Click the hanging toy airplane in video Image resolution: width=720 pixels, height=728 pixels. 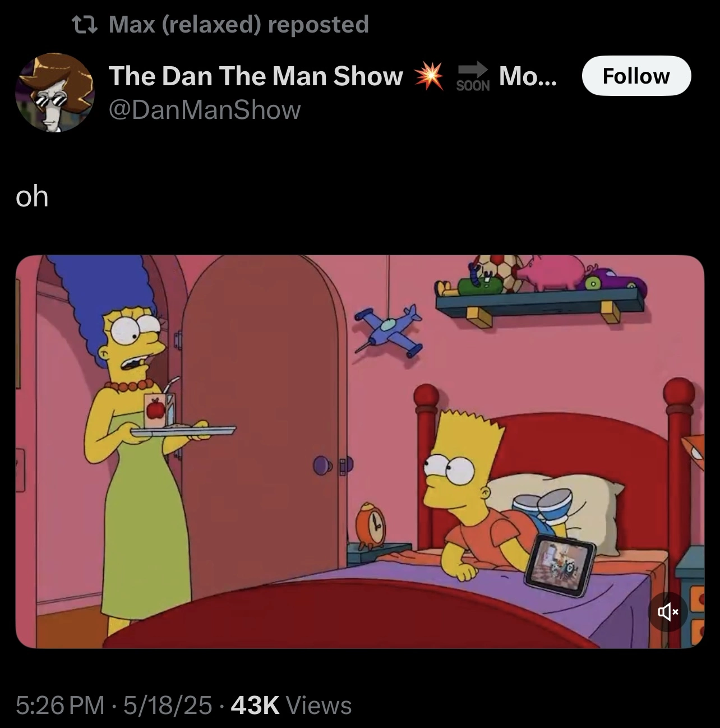(389, 330)
